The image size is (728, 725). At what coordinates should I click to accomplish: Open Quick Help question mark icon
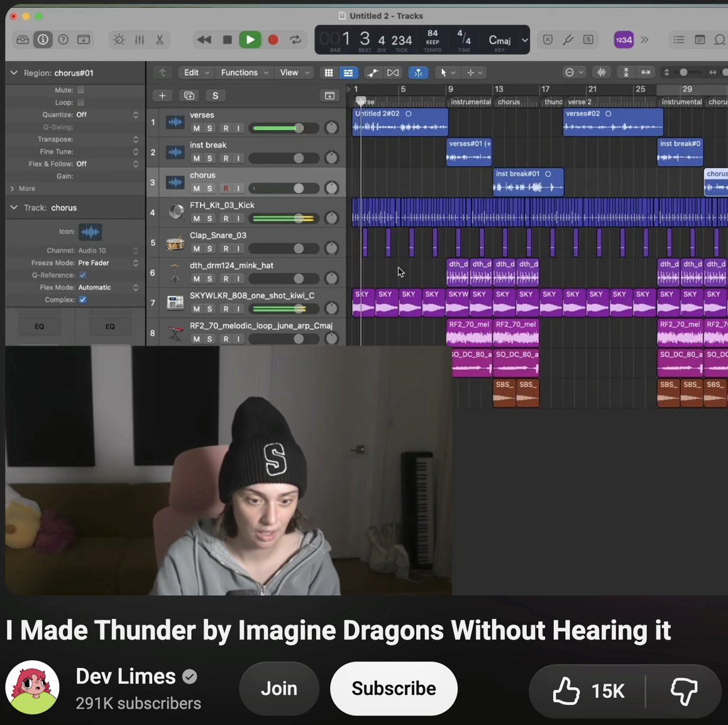click(63, 40)
